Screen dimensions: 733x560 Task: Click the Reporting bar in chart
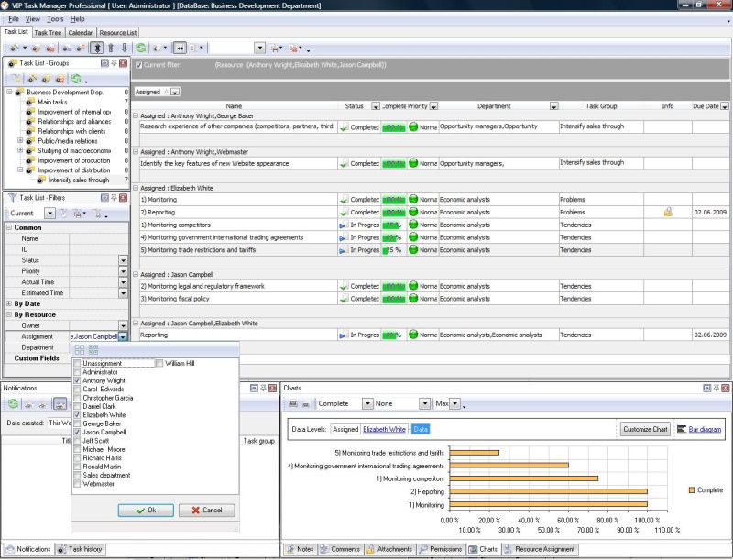point(548,491)
